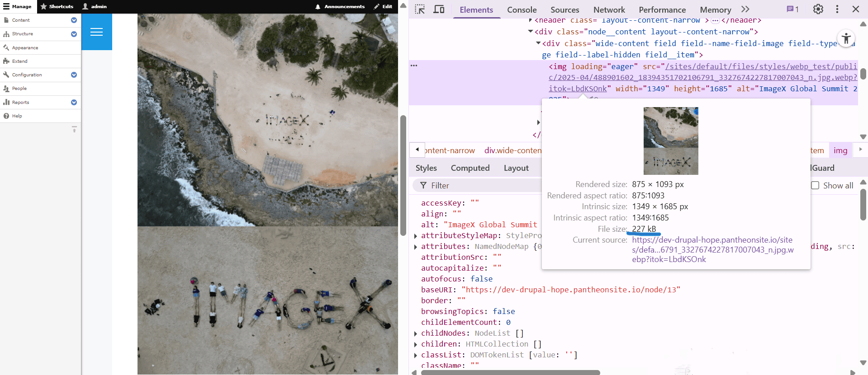Click the Structure sitemap icon
Image resolution: width=868 pixels, height=375 pixels.
point(6,34)
